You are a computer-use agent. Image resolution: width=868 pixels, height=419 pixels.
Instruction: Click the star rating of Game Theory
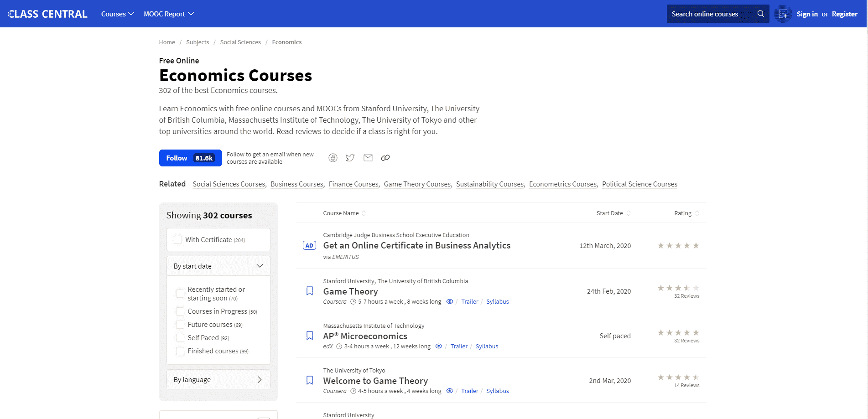pyautogui.click(x=678, y=288)
